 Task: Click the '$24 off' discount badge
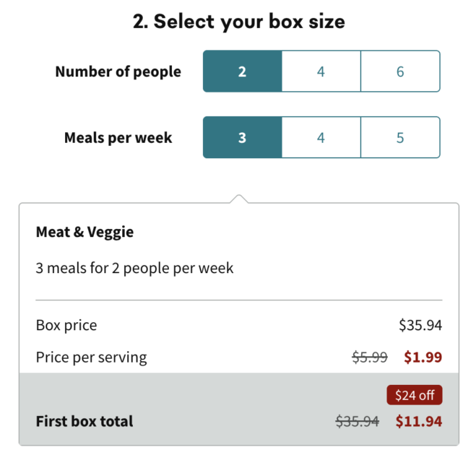pyautogui.click(x=414, y=395)
